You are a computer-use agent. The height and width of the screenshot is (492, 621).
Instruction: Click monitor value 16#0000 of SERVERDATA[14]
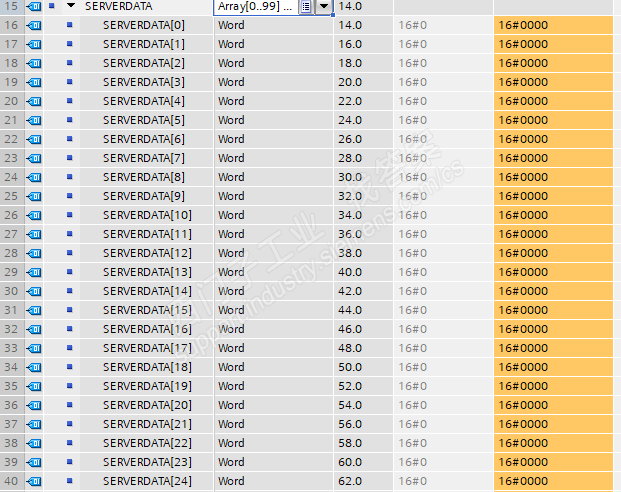523,292
